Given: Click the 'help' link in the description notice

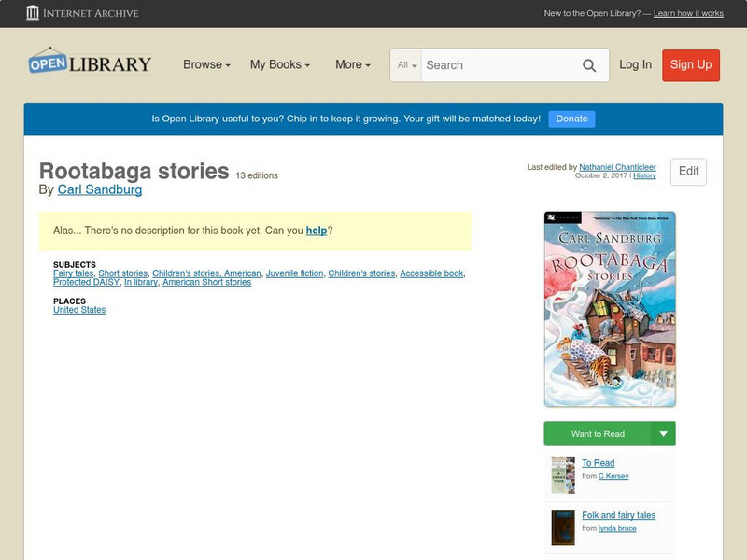Looking at the screenshot, I should click(x=319, y=228).
